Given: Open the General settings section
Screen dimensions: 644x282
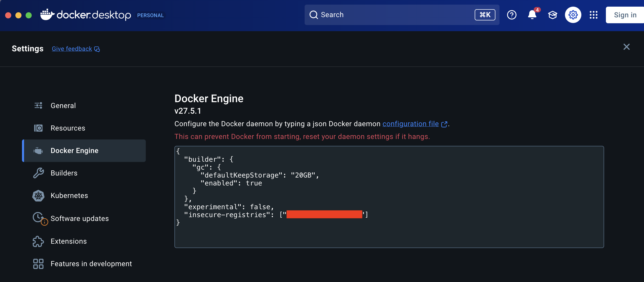Looking at the screenshot, I should pyautogui.click(x=63, y=105).
